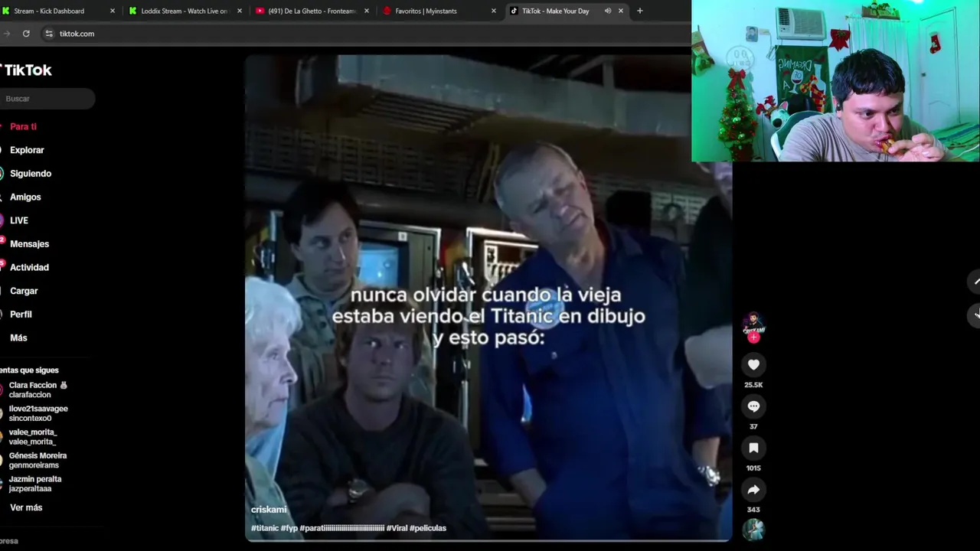This screenshot has height=551, width=980.
Task: Click the webcam overlay feed
Action: click(x=835, y=80)
